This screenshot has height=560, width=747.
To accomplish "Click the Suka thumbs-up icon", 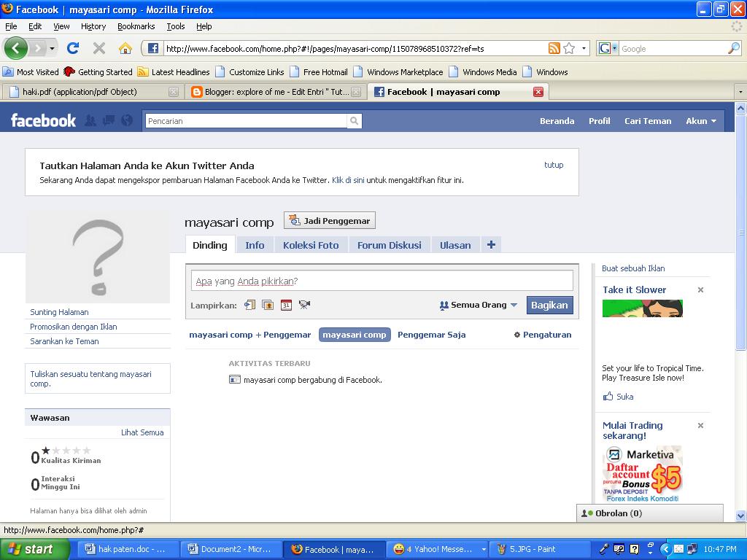I will [608, 396].
